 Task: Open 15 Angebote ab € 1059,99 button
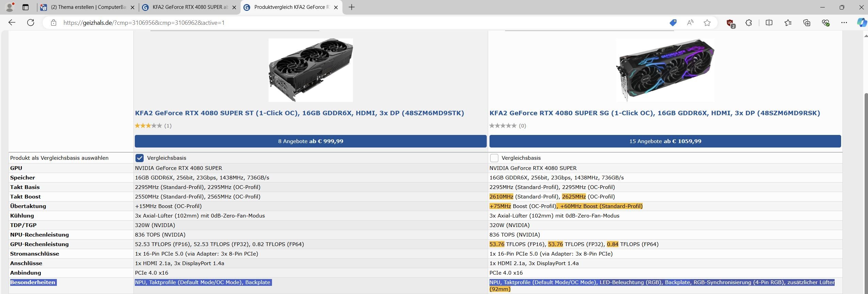(665, 141)
